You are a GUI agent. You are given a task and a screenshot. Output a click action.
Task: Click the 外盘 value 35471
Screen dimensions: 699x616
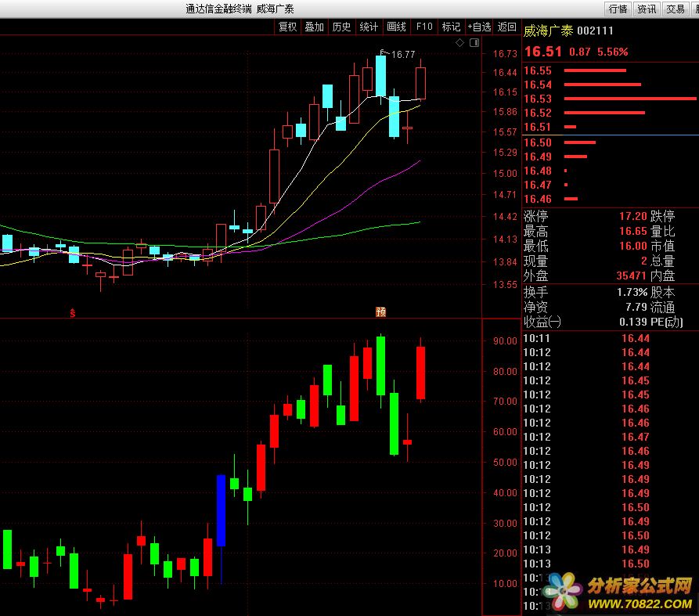coord(631,276)
